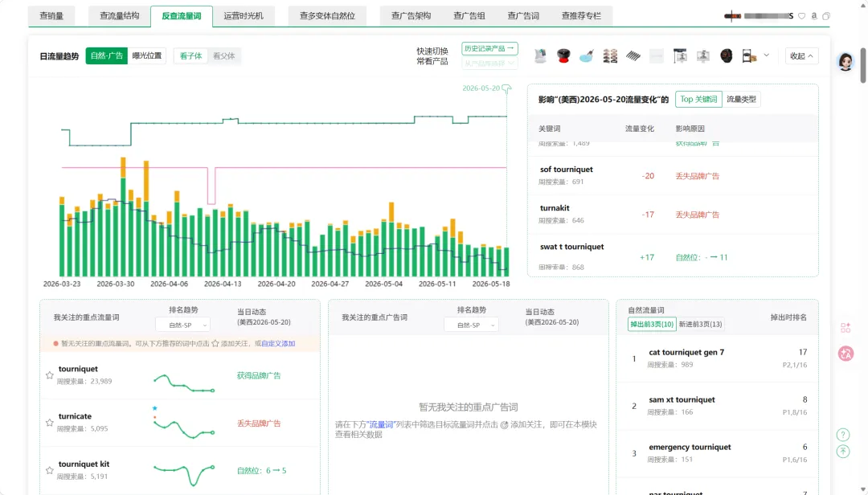
Task: Collapse panel with 收起 button
Action: coord(801,56)
